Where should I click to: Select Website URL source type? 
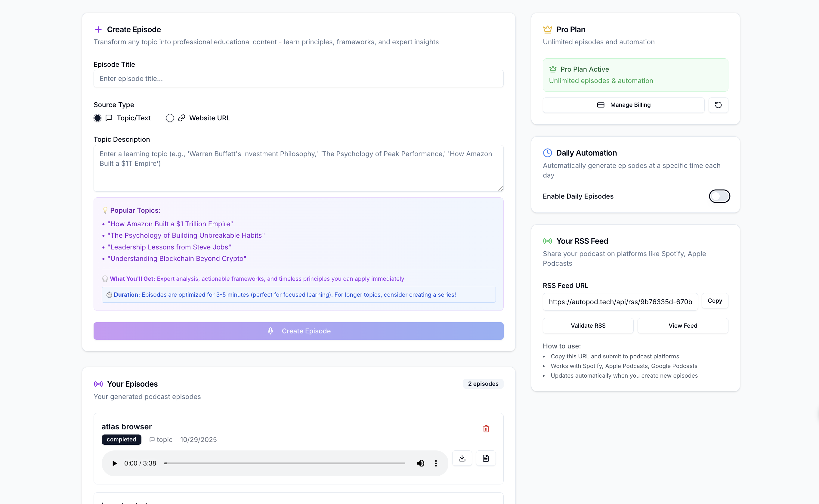click(170, 118)
